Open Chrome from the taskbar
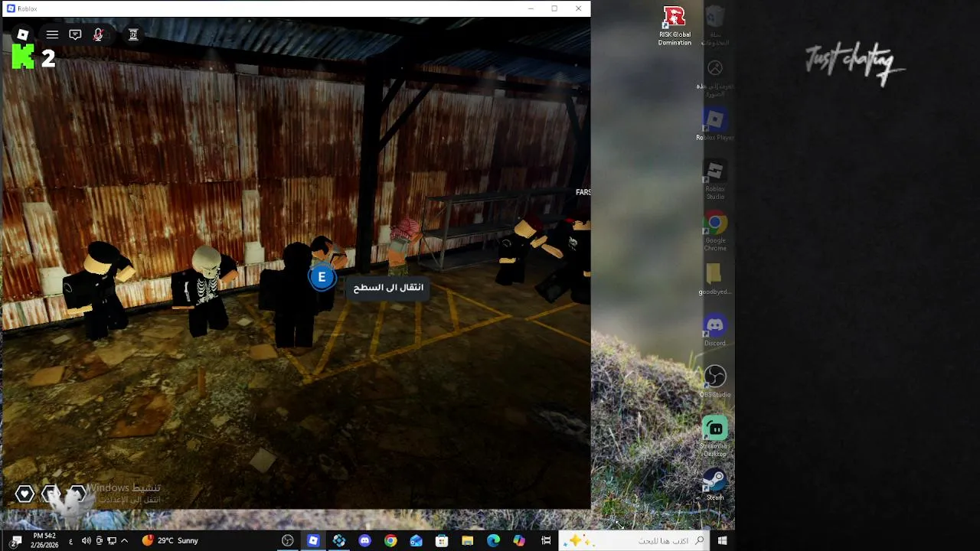 (390, 541)
